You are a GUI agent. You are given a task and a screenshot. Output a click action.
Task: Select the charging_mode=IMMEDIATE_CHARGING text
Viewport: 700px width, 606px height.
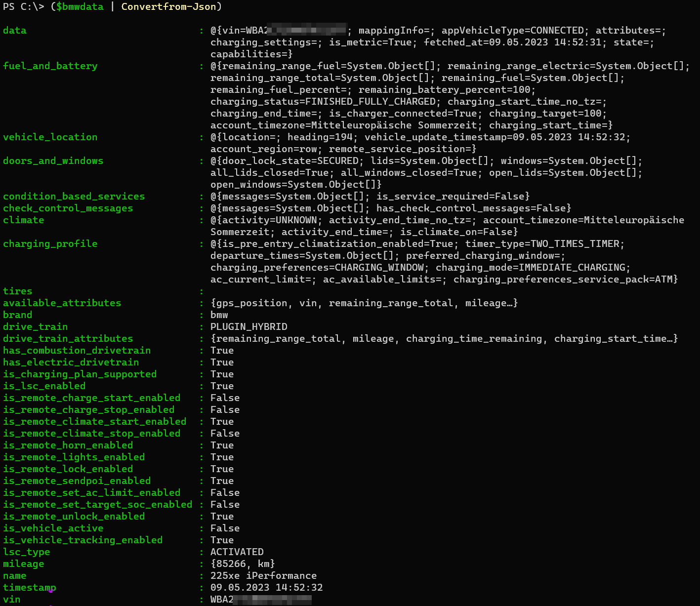(531, 267)
